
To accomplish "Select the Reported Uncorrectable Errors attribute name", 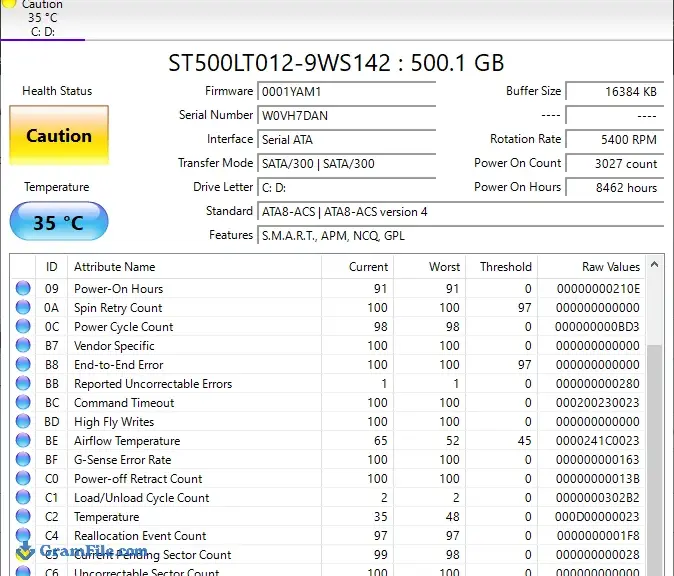I will coord(153,384).
